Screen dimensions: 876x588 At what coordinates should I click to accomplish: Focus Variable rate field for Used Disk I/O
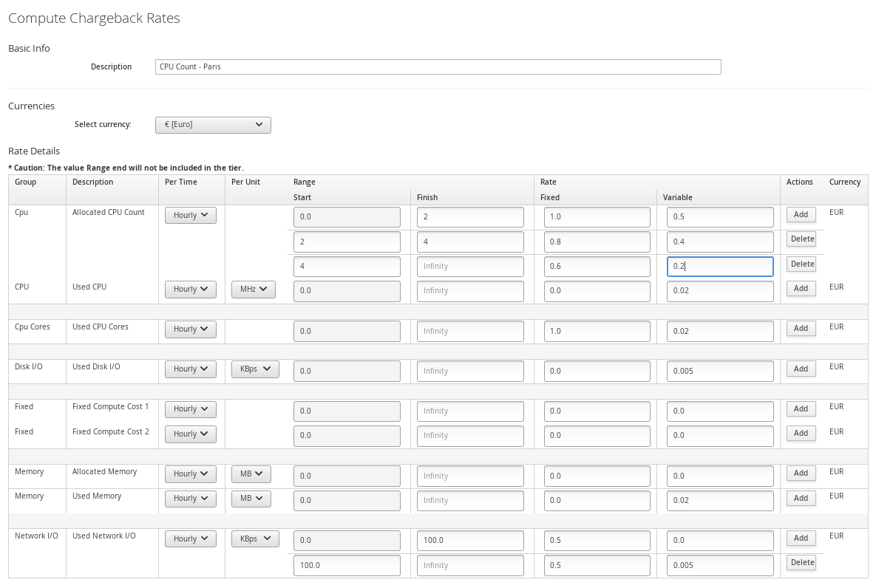click(x=720, y=371)
